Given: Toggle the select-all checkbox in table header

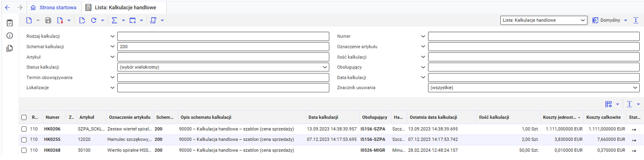Looking at the screenshot, I should pos(24,117).
